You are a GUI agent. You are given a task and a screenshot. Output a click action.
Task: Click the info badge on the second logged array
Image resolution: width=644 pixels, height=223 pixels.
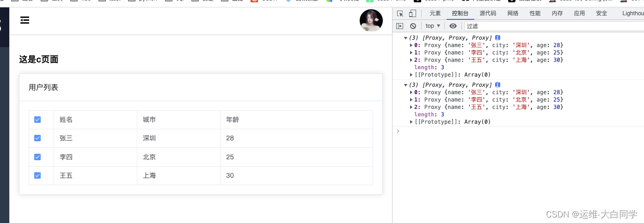point(497,85)
